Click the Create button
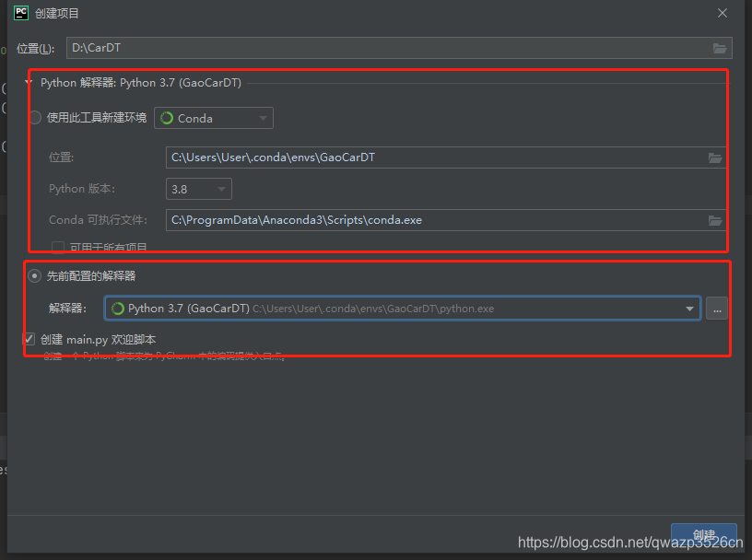Viewport: 752px width, 560px height. (703, 534)
